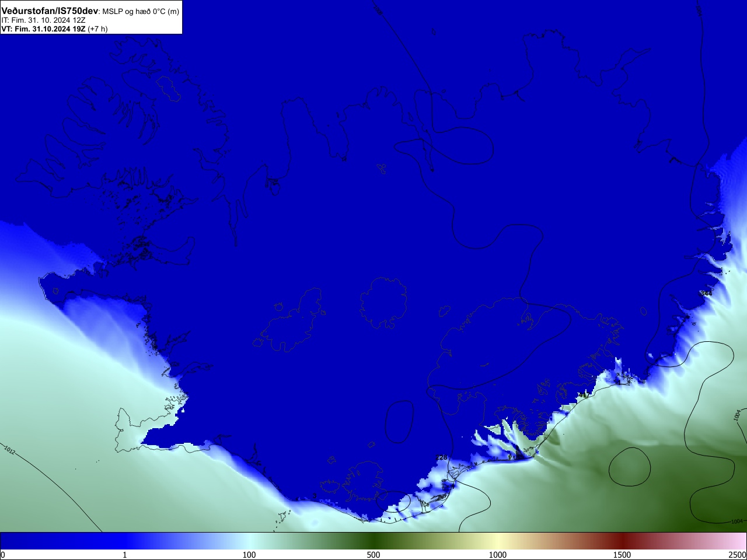Click the '417' height value on the map
Image resolution: width=747 pixels, height=560 pixels.
584,395
